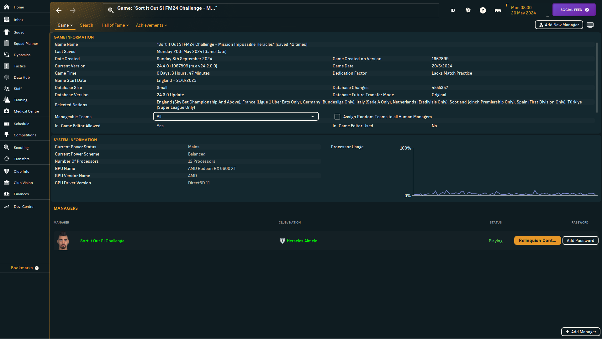Click the monitor display icon
Image resolution: width=602 pixels, height=364 pixels.
(590, 25)
